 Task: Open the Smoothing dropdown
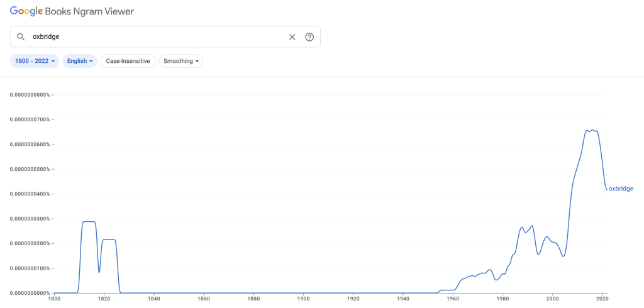[x=181, y=61]
